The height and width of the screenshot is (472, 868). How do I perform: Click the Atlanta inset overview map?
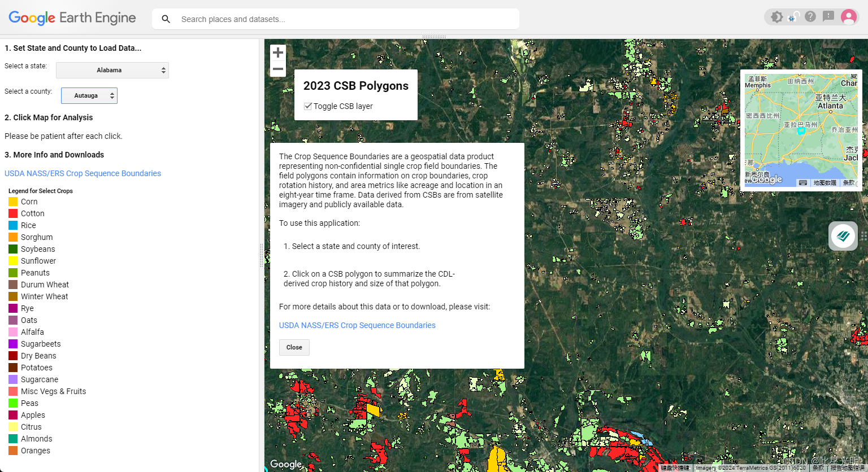pyautogui.click(x=801, y=130)
